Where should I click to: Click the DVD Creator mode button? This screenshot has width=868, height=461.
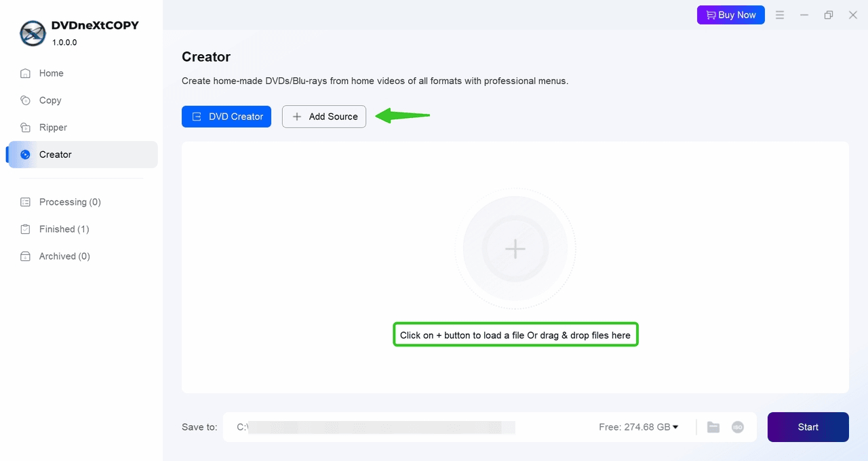click(x=226, y=117)
